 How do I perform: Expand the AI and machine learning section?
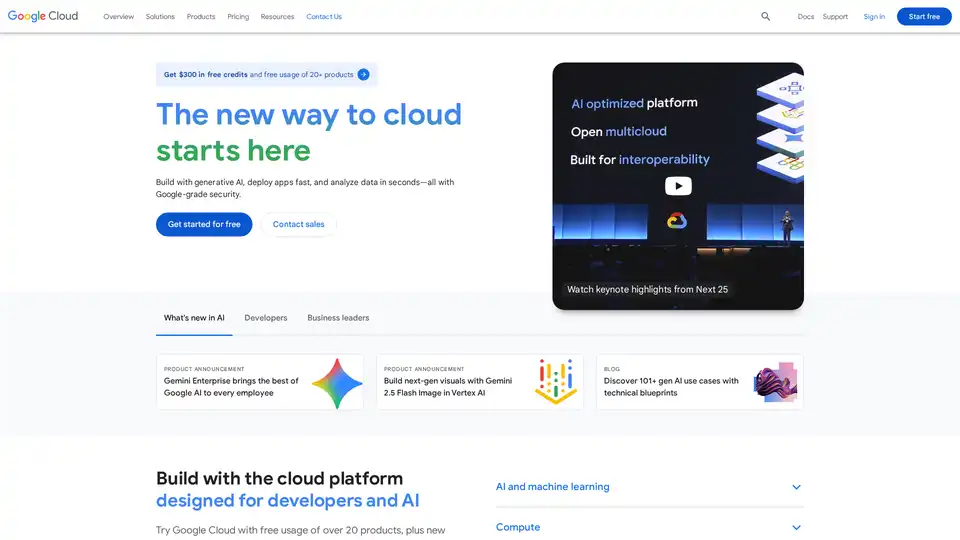(x=796, y=487)
